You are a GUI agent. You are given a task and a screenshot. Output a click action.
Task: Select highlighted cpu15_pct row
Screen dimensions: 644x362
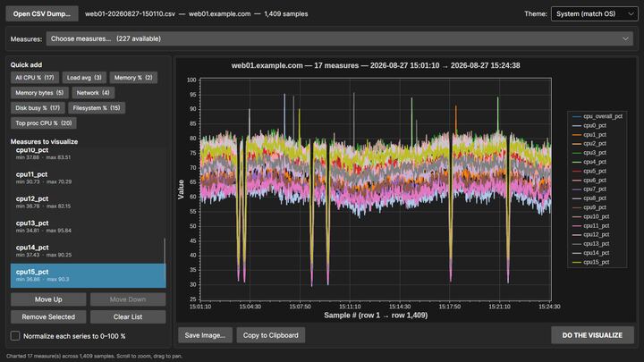[x=88, y=275]
